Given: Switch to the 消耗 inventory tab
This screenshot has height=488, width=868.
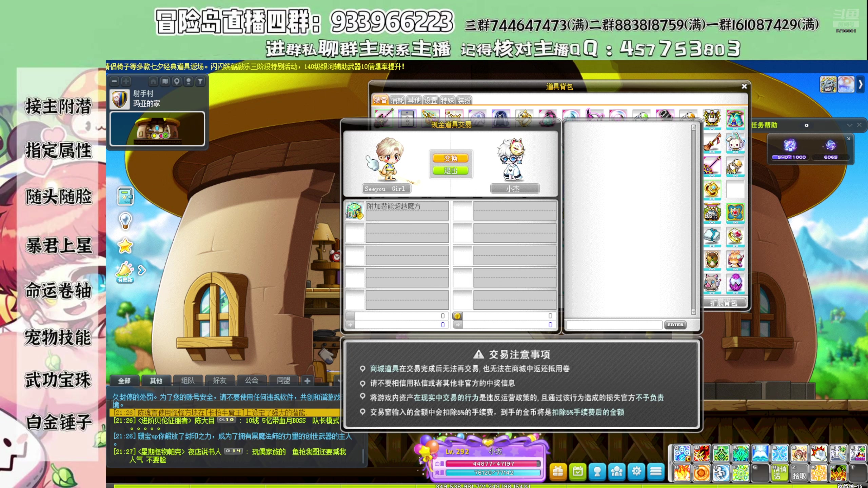Looking at the screenshot, I should (x=397, y=100).
